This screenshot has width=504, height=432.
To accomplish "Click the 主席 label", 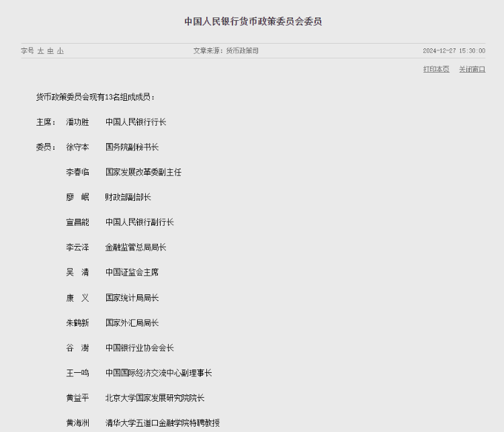I will click(46, 122).
